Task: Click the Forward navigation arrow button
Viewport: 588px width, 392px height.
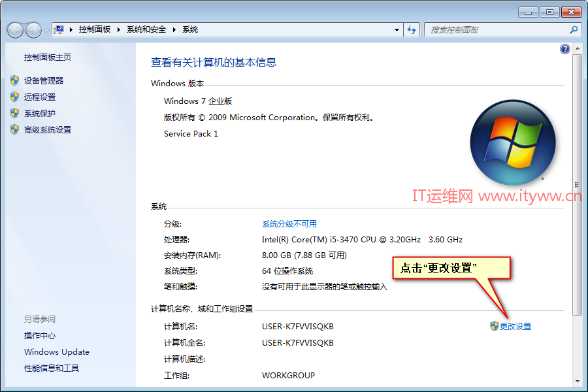Action: click(34, 31)
